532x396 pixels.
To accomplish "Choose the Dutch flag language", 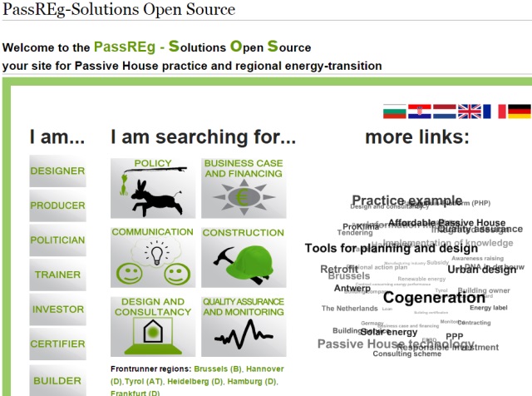I will pos(444,111).
